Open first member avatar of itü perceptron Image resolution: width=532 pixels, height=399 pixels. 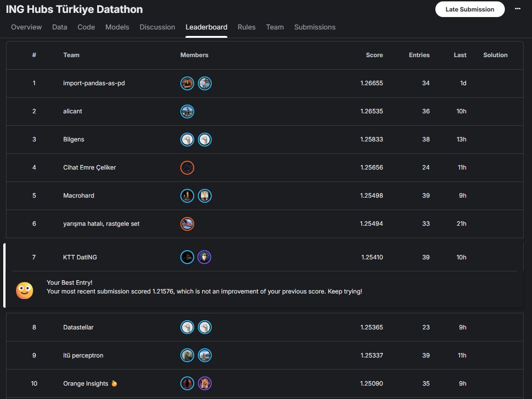(187, 356)
